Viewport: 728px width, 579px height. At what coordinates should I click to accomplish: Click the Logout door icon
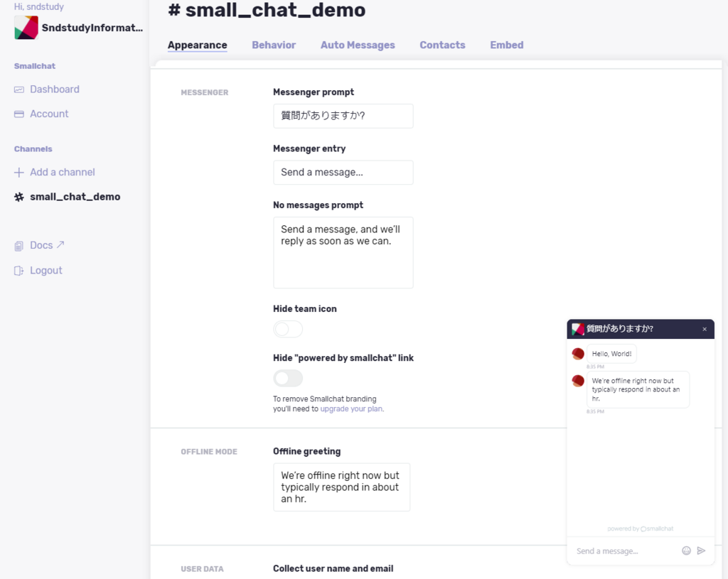click(19, 271)
